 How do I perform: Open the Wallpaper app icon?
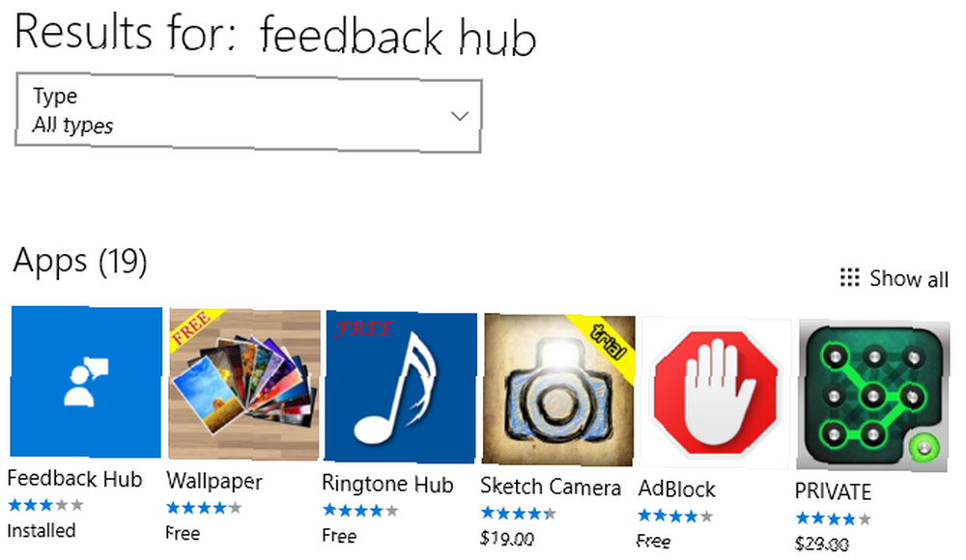pyautogui.click(x=244, y=384)
